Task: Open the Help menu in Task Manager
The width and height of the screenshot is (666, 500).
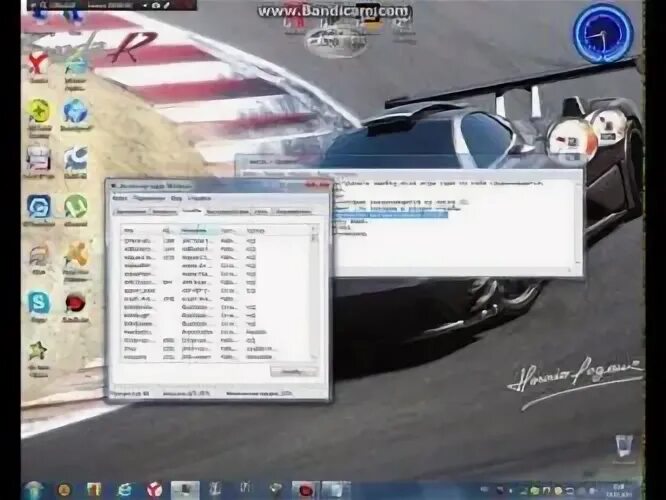Action: point(199,198)
